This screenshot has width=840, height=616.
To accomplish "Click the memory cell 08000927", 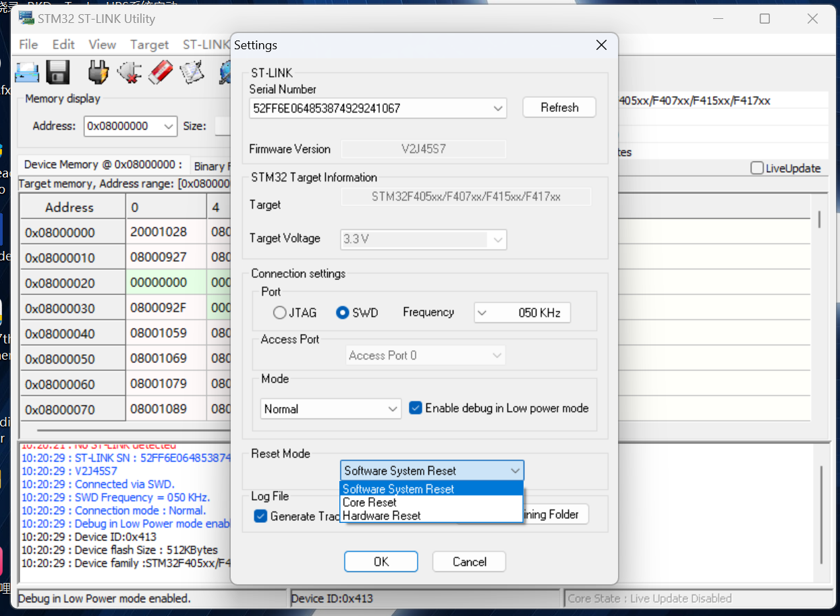I will click(x=166, y=258).
